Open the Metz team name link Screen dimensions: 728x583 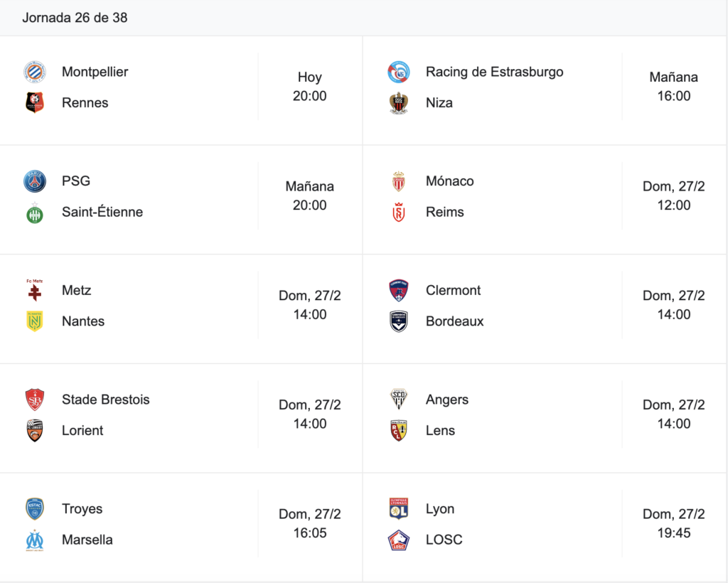point(77,290)
